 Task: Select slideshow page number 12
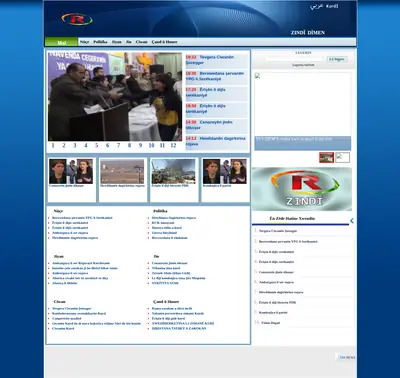coord(173,145)
